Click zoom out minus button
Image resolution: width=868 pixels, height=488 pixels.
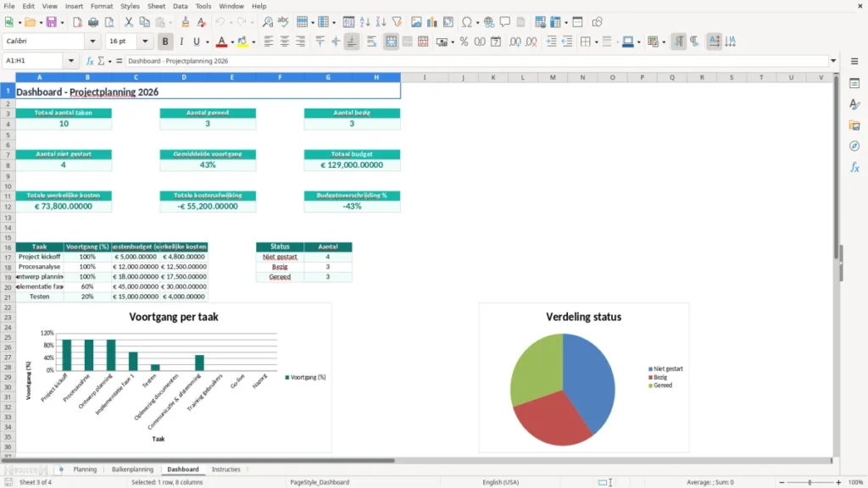782,482
